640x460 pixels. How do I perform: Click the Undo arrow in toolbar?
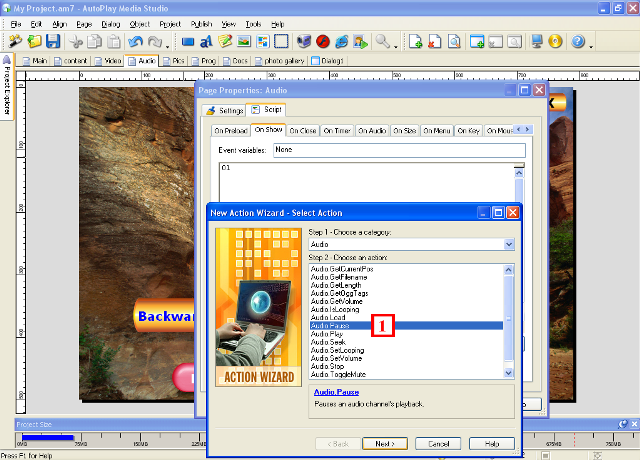point(136,42)
